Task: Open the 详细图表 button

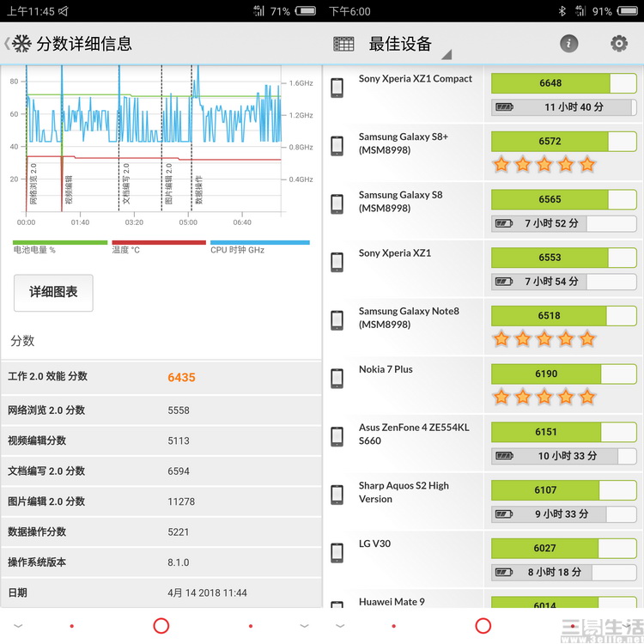Action: [x=53, y=293]
